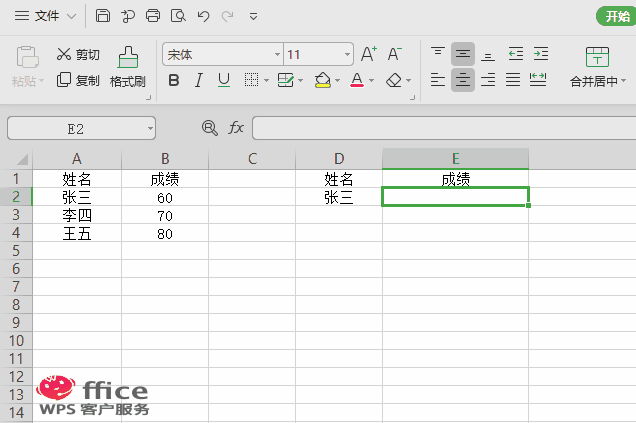Viewport: 636px width, 423px height.
Task: Increase indent icon
Action: pyautogui.click(x=541, y=54)
